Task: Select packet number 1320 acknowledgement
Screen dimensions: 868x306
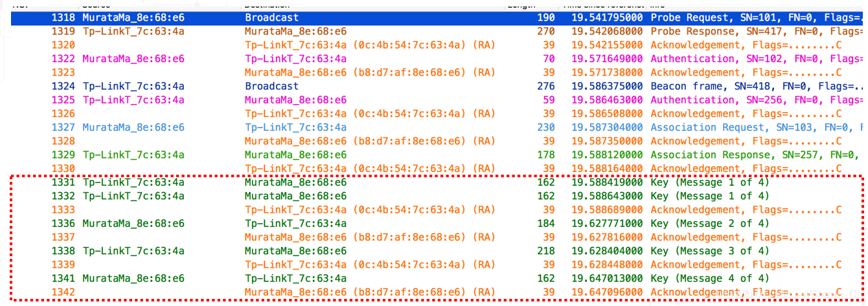Action: click(x=63, y=45)
